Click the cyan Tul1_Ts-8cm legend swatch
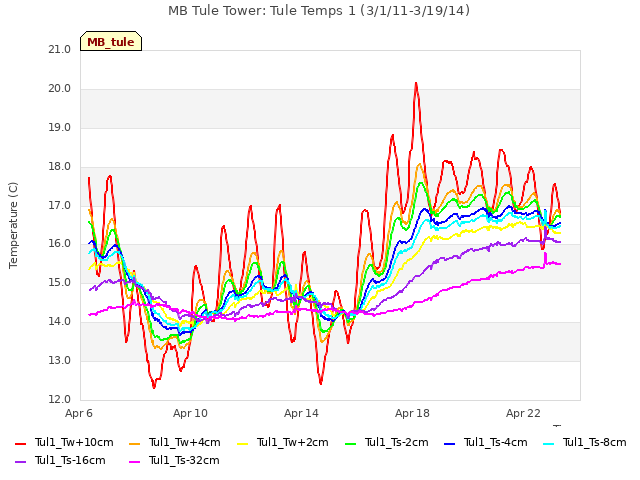The image size is (640, 480). tap(549, 444)
